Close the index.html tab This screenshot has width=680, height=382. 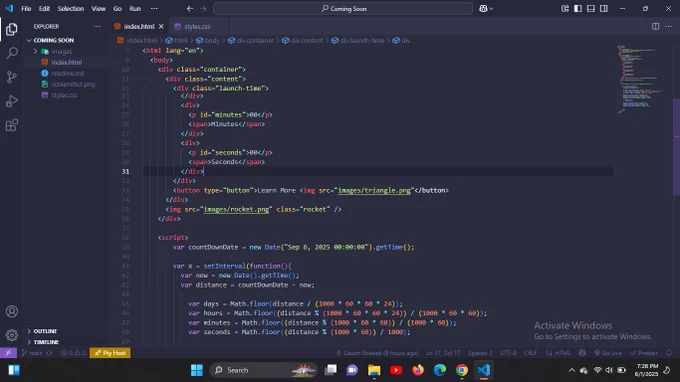pos(161,26)
